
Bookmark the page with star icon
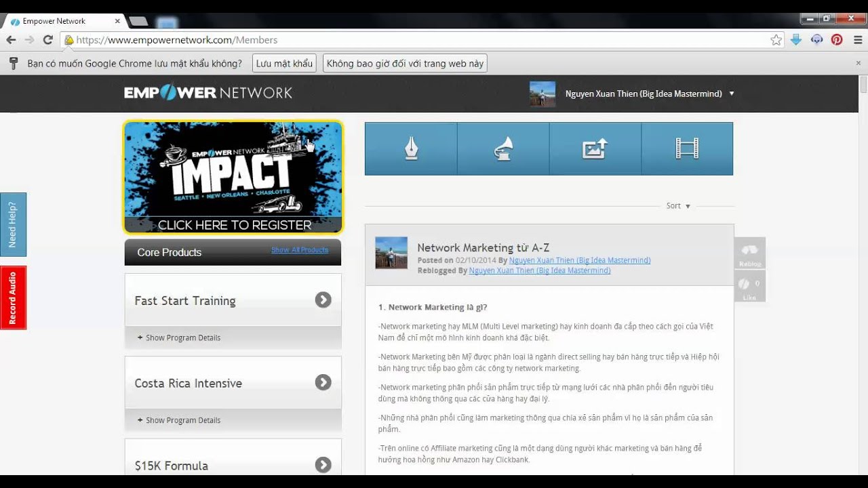pyautogui.click(x=776, y=40)
